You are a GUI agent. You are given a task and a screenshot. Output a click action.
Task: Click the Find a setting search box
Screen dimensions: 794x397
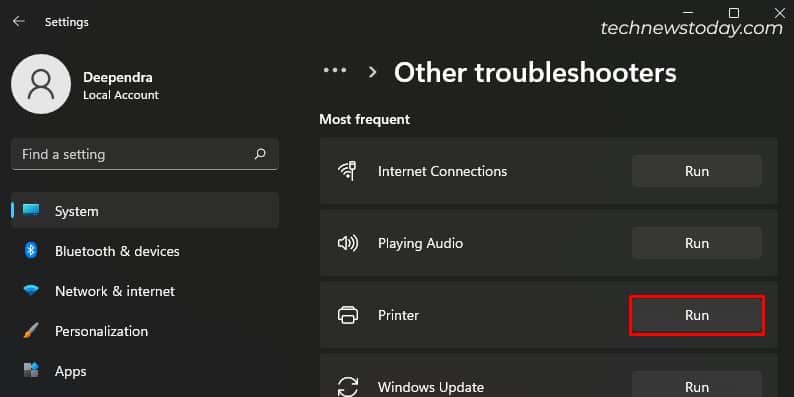[145, 154]
